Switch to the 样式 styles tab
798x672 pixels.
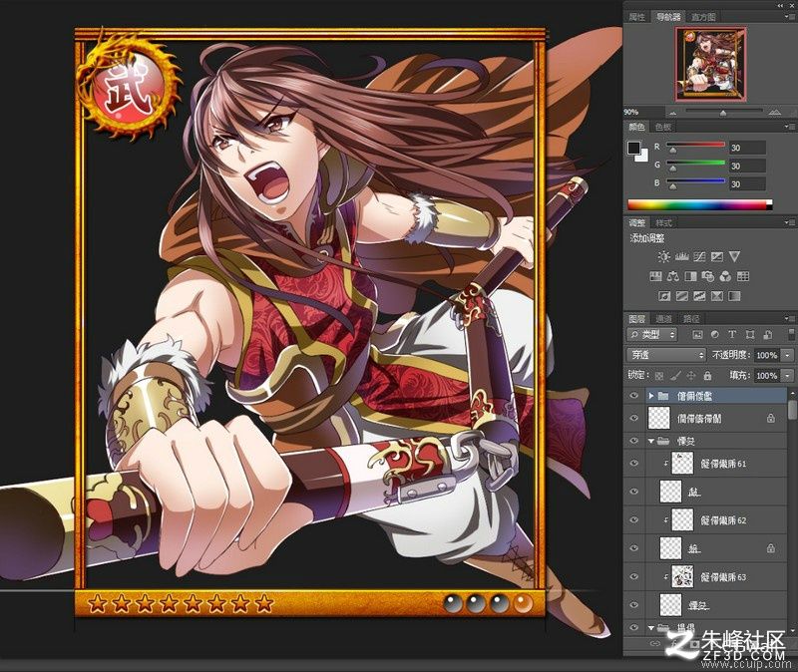[663, 222]
